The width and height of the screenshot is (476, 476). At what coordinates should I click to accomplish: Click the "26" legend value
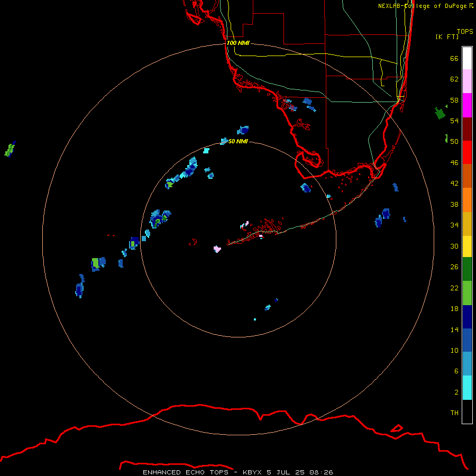coord(454,267)
